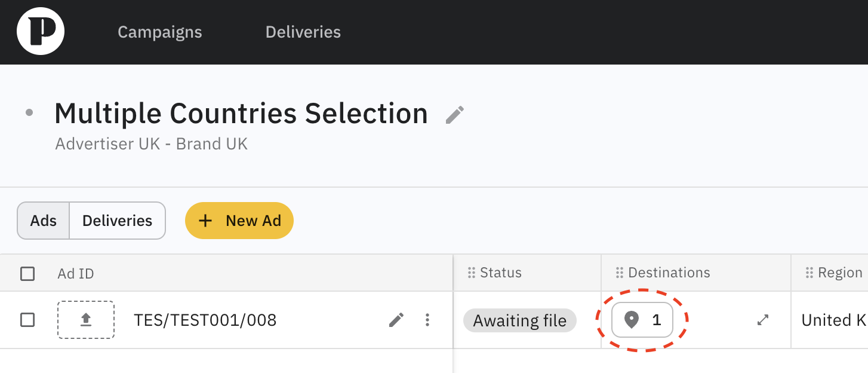The height and width of the screenshot is (373, 868).
Task: Grab the Destinations column drag handle
Action: [x=620, y=273]
